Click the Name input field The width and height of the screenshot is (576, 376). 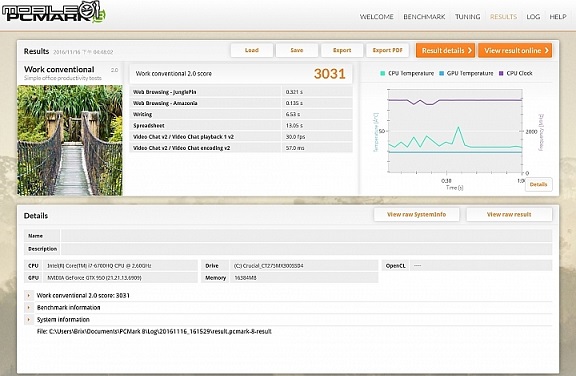306,236
